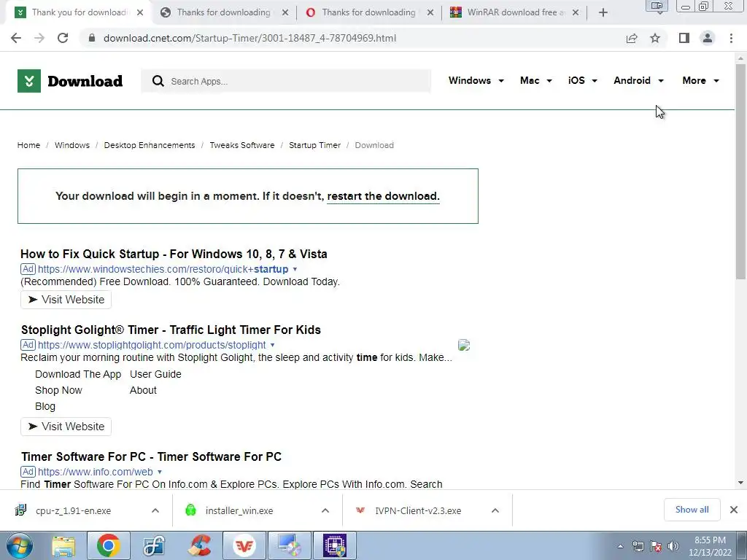The image size is (747, 560).
Task: Click the Home breadcrumb
Action: (x=28, y=145)
